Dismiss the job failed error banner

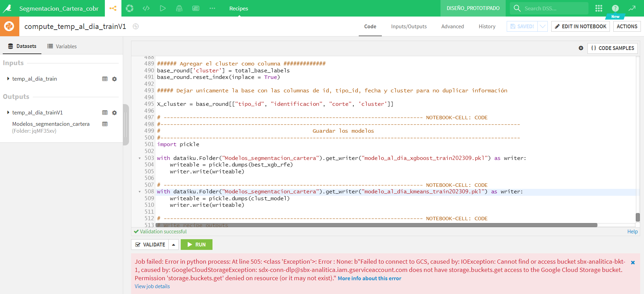(x=633, y=263)
